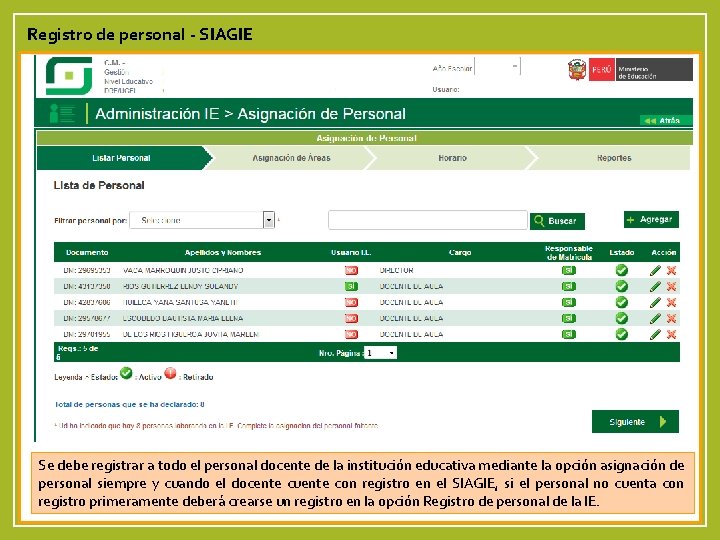The height and width of the screenshot is (540, 720).
Task: Open the Nro. Página selector
Action: 380,353
